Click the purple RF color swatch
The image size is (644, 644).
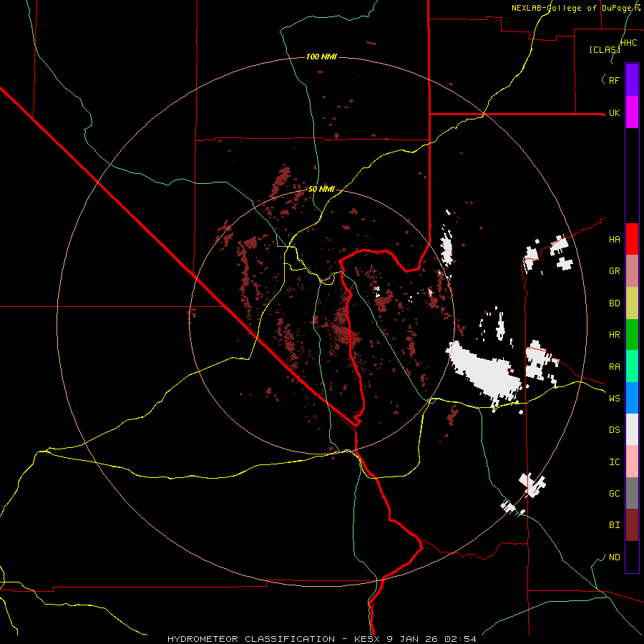tap(632, 79)
